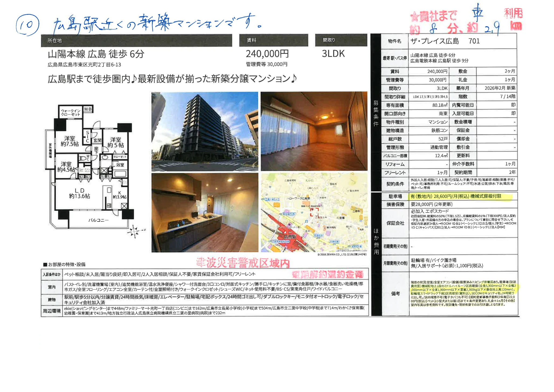Screen dimensions: 554x392
Task: Click K 約3.9帖 kitchen label in floor plan
Action: [x=120, y=195]
